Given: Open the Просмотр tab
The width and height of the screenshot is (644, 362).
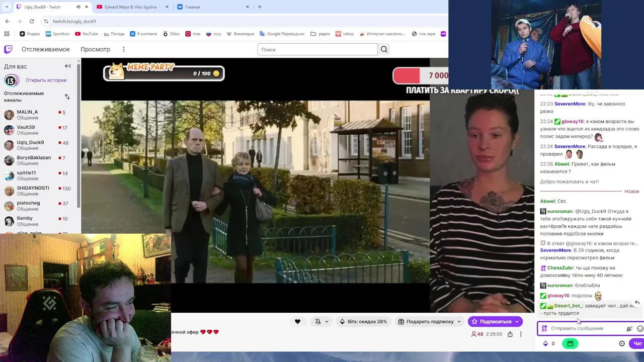Looking at the screenshot, I should click(95, 49).
